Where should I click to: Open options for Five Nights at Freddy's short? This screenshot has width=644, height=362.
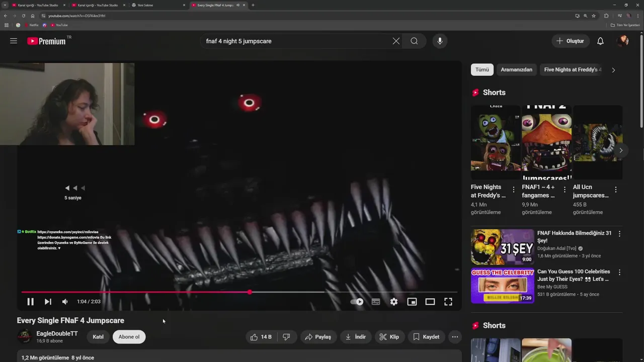tap(514, 190)
